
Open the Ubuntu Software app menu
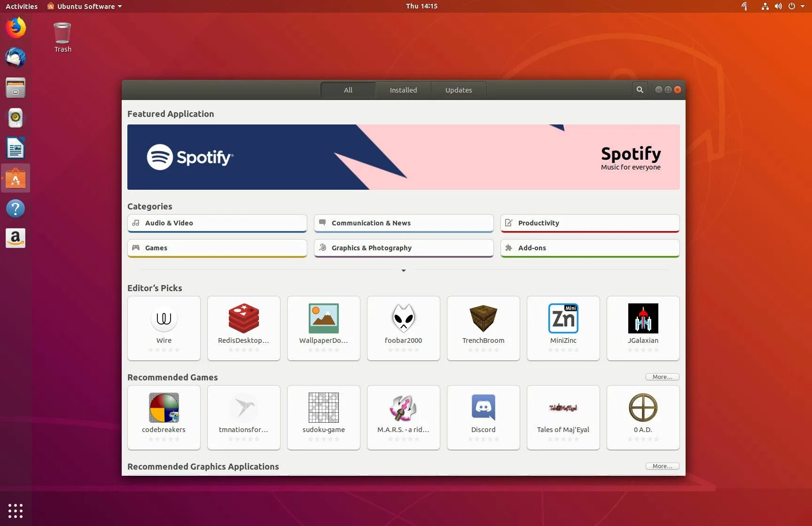pyautogui.click(x=85, y=6)
